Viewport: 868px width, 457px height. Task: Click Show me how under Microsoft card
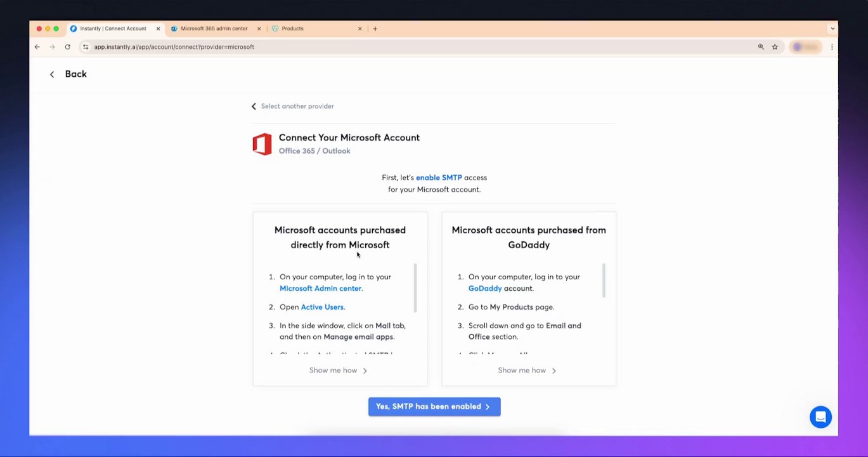pyautogui.click(x=338, y=371)
